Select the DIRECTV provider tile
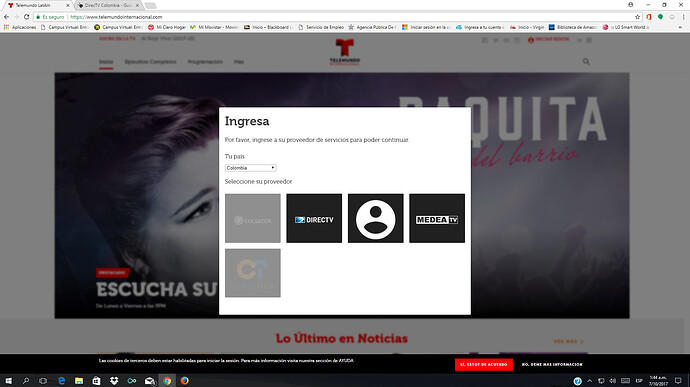The width and height of the screenshot is (690, 387). (314, 218)
